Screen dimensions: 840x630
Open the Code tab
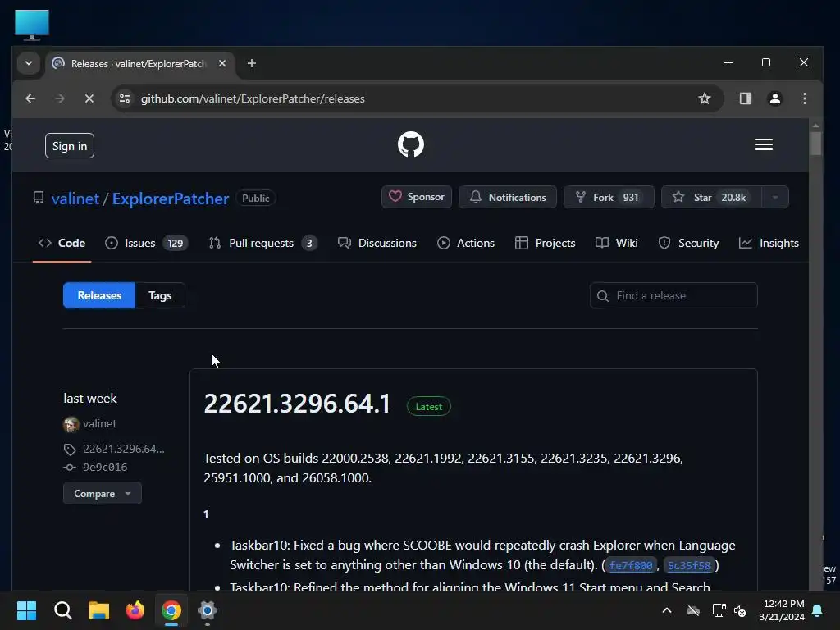coord(62,243)
